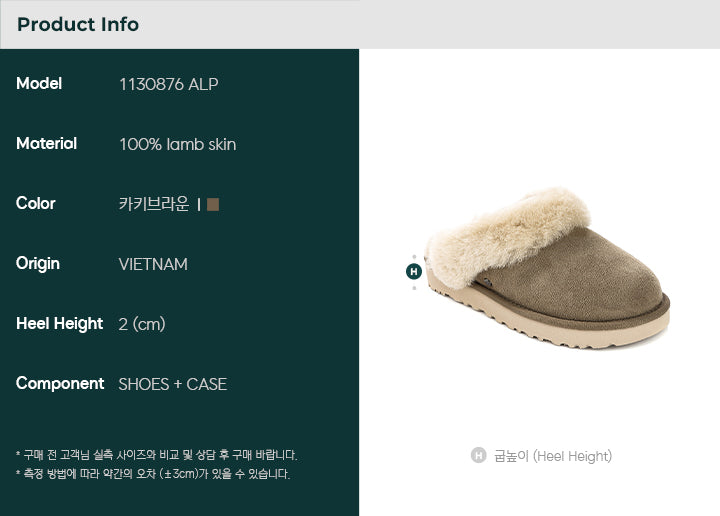Click the 2 (cm) heel height value
720x516 pixels.
142,324
